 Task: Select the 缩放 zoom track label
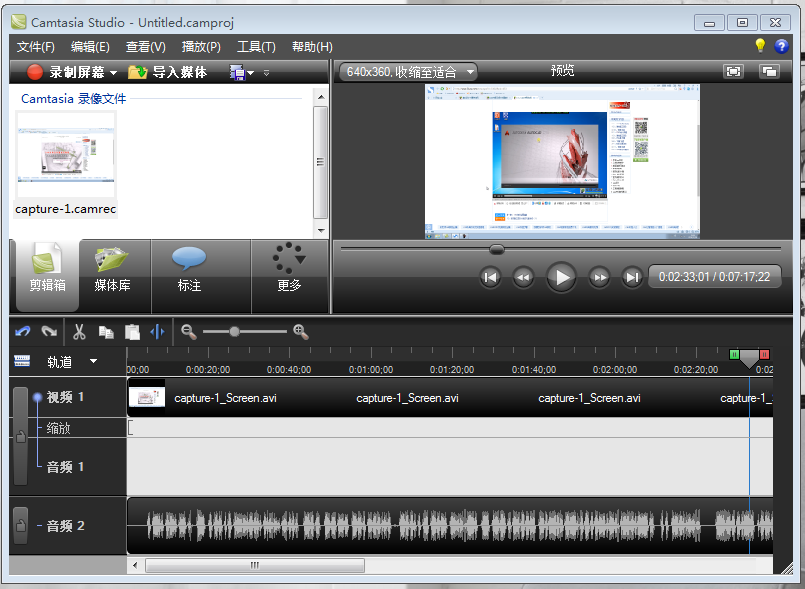click(x=59, y=428)
